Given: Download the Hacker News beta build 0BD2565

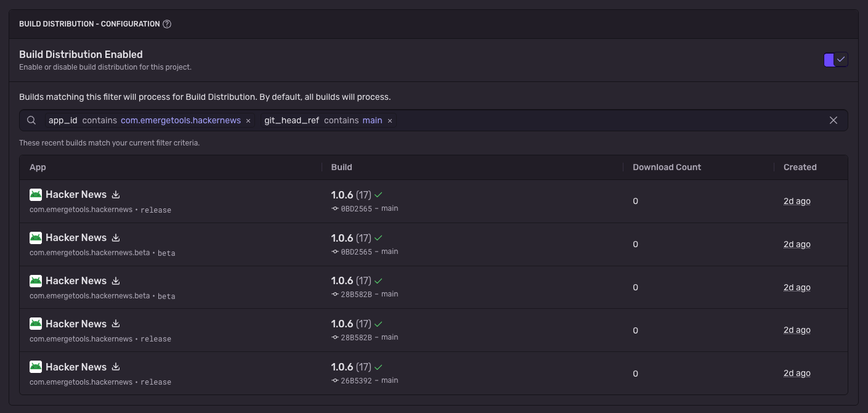Looking at the screenshot, I should [116, 238].
